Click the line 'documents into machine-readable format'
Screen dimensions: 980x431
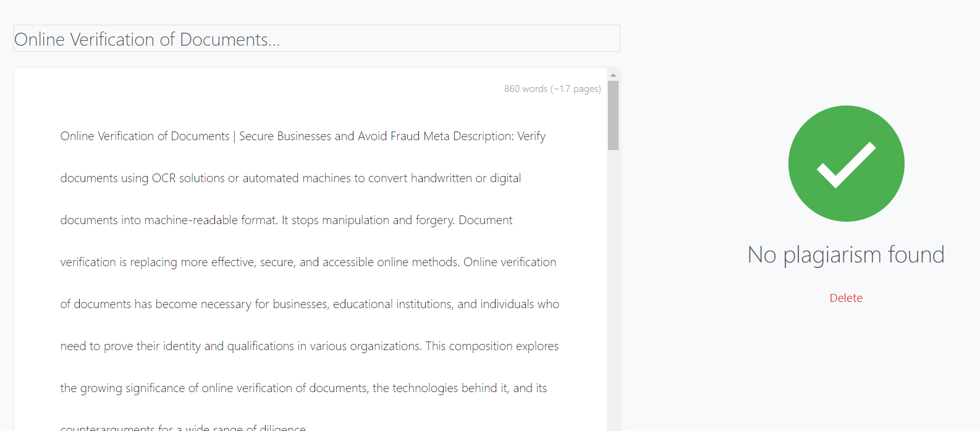tap(286, 220)
